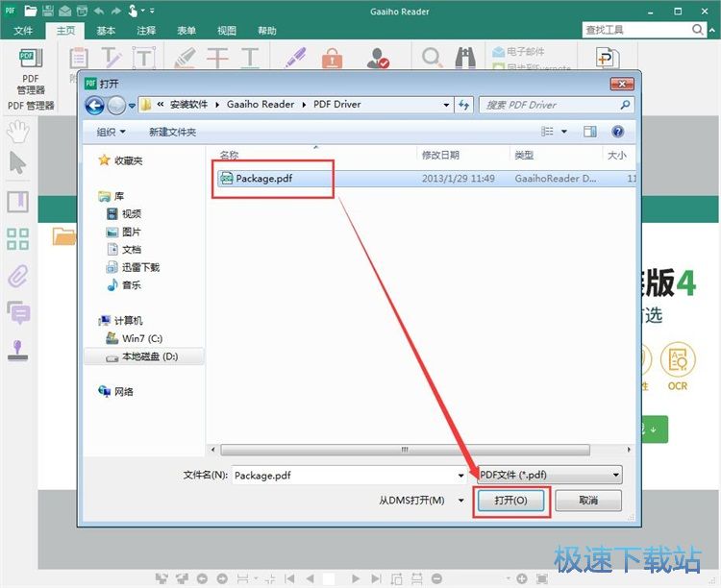Select the Package.pdf file

[425, 179]
